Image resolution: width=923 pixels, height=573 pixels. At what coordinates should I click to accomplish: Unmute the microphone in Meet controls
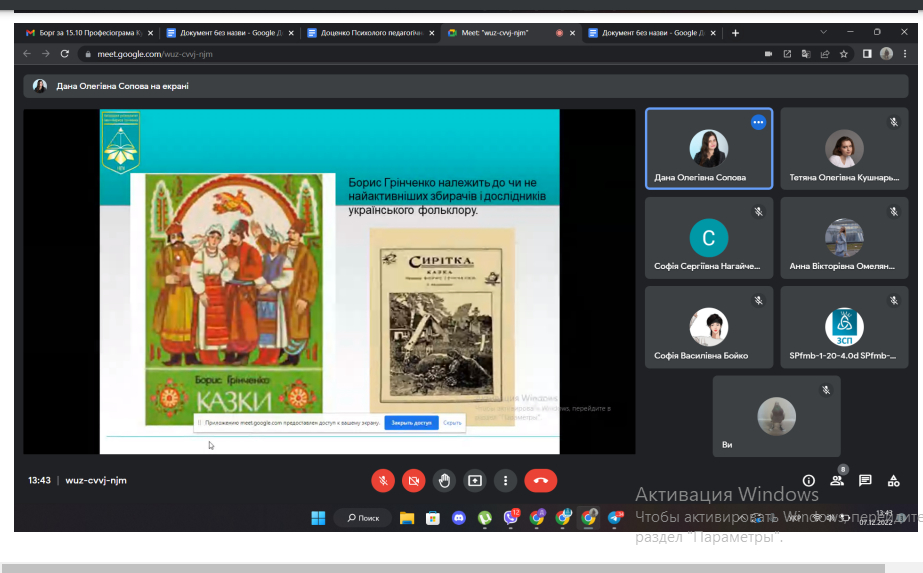382,480
